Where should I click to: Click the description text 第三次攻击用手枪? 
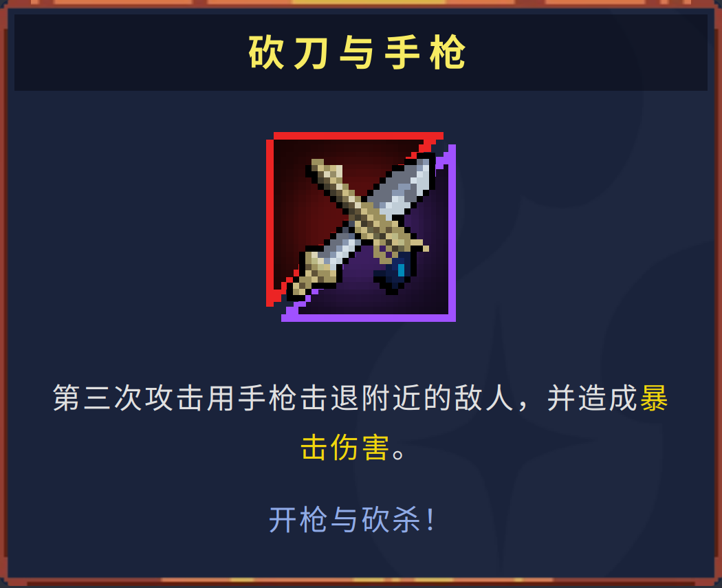tap(175, 398)
